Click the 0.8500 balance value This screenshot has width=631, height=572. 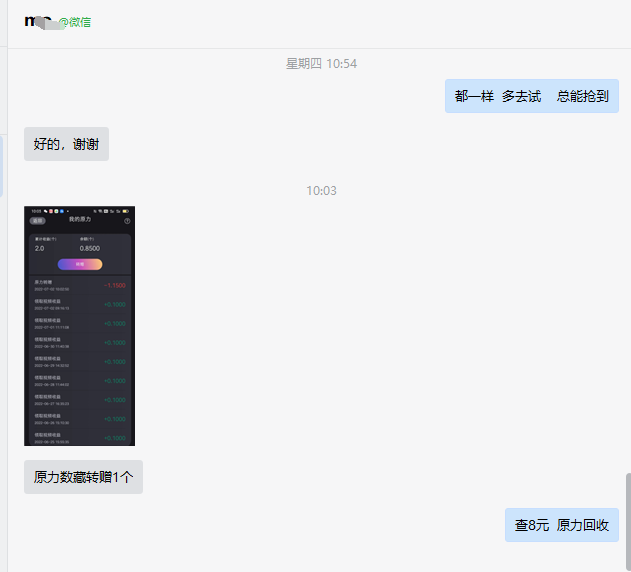[89, 248]
